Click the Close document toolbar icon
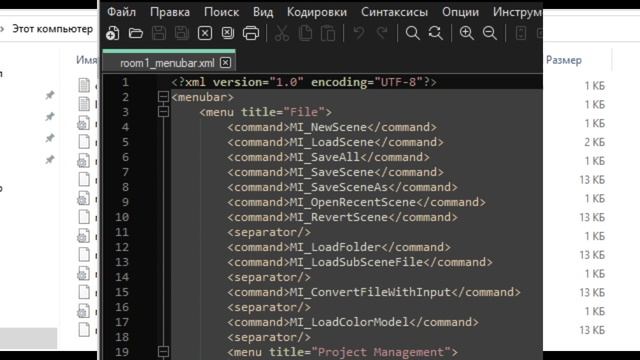Screen dimensions: 640x360 coord(205,33)
